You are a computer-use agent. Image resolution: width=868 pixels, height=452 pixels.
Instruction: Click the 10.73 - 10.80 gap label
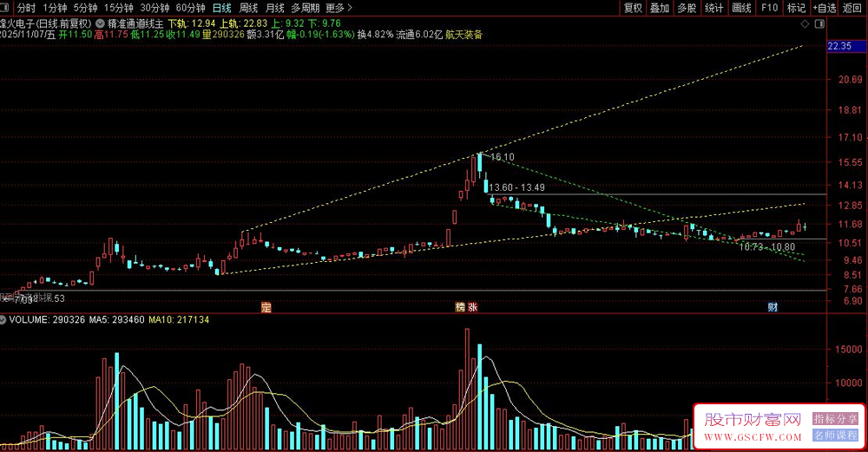[767, 247]
